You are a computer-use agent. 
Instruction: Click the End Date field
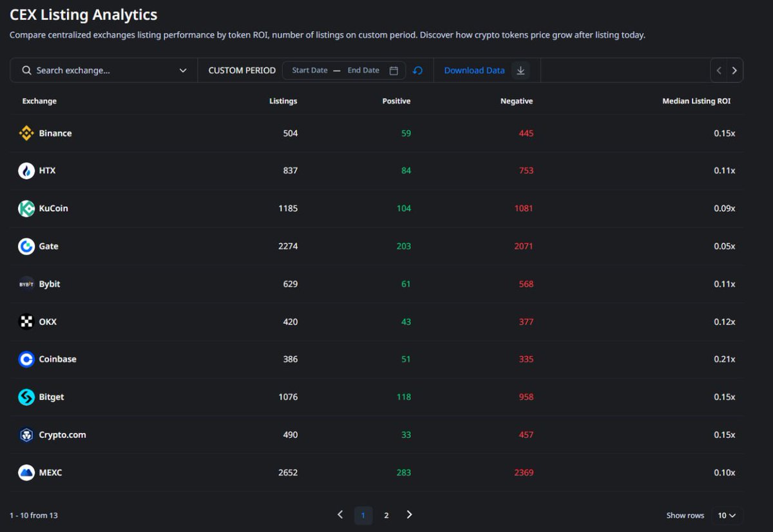[x=363, y=70]
